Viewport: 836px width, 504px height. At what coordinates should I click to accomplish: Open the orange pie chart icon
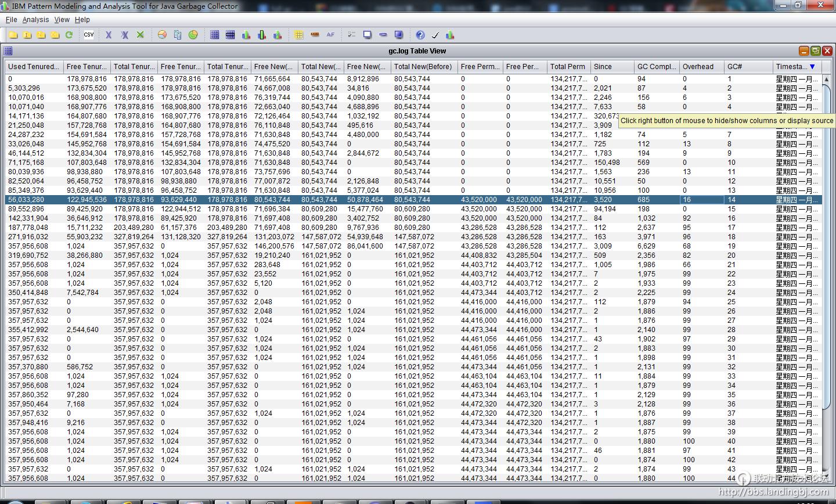(x=162, y=35)
